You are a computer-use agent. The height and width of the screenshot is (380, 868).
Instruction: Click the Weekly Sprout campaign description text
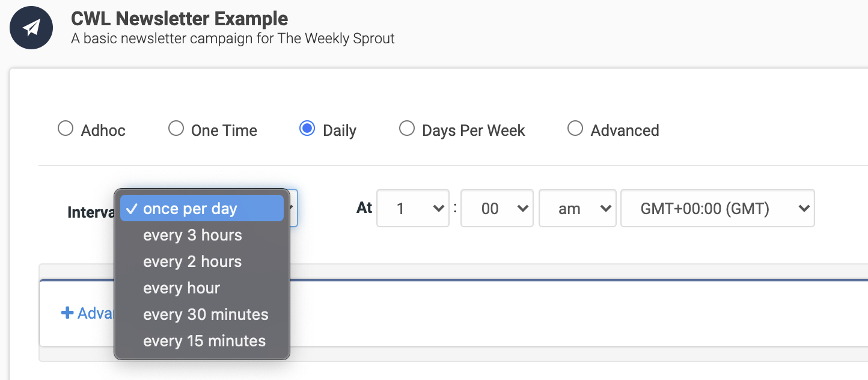point(233,39)
